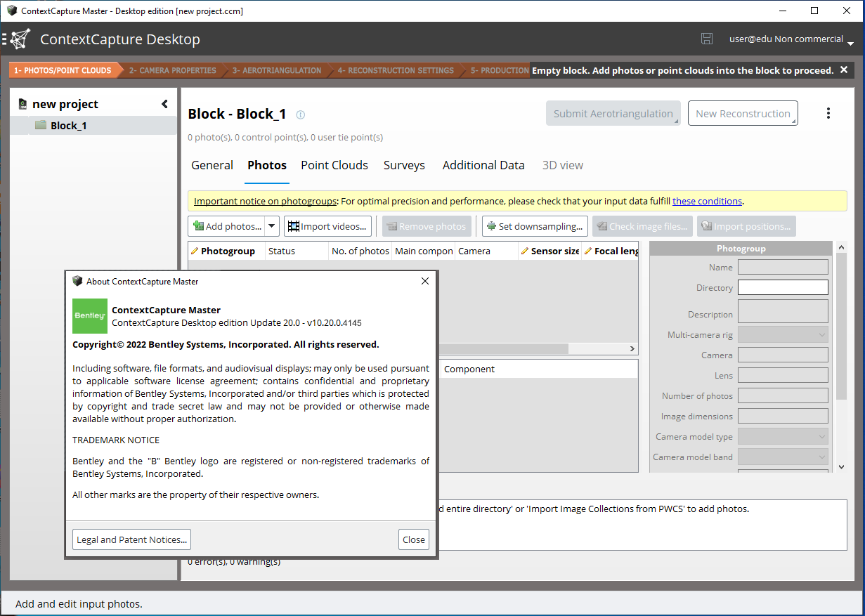865x616 pixels.
Task: Open the 'these conditions' link
Action: pos(707,201)
